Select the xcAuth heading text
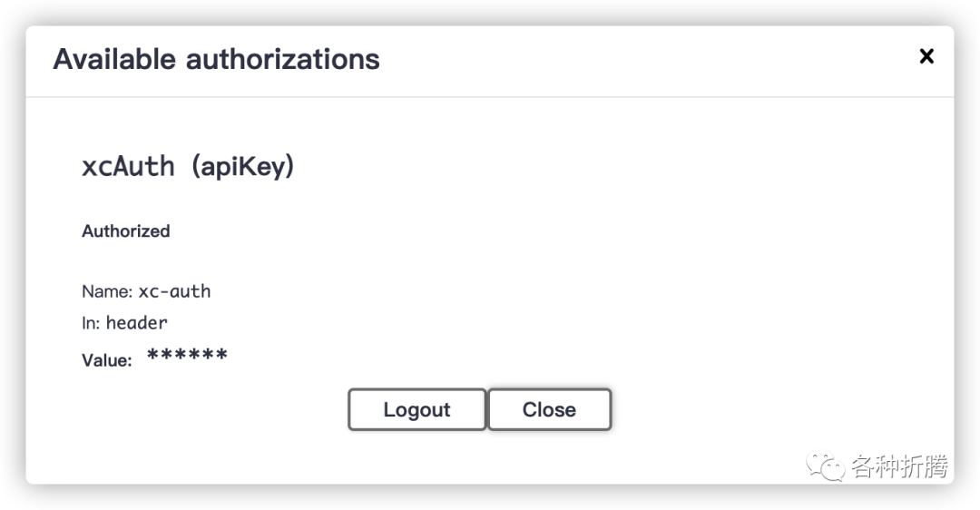The image size is (980, 510). tap(128, 166)
